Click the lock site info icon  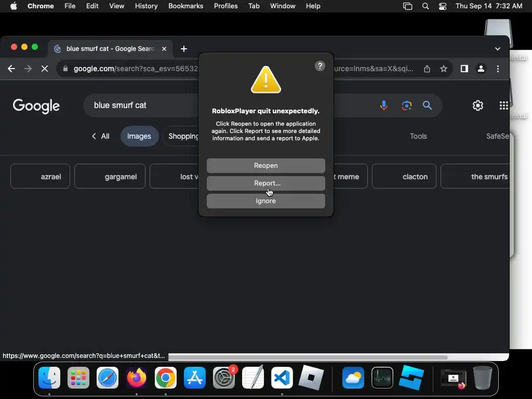click(x=65, y=69)
